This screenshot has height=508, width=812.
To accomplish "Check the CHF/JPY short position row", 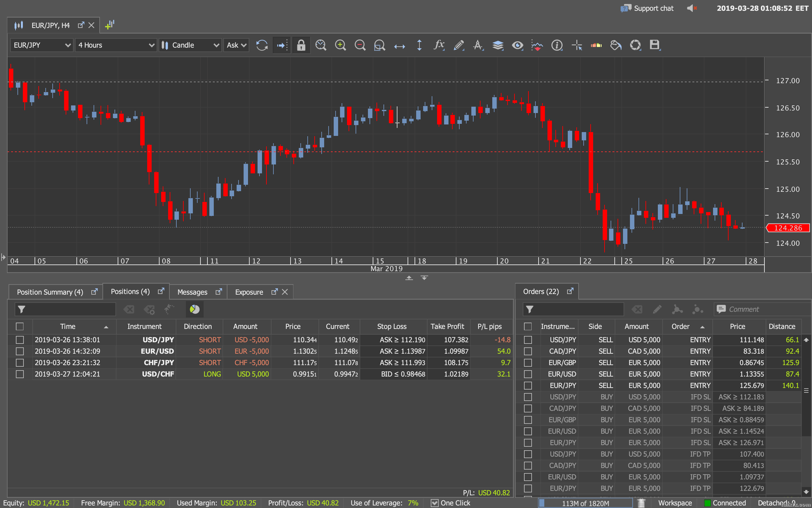I will pyautogui.click(x=20, y=363).
